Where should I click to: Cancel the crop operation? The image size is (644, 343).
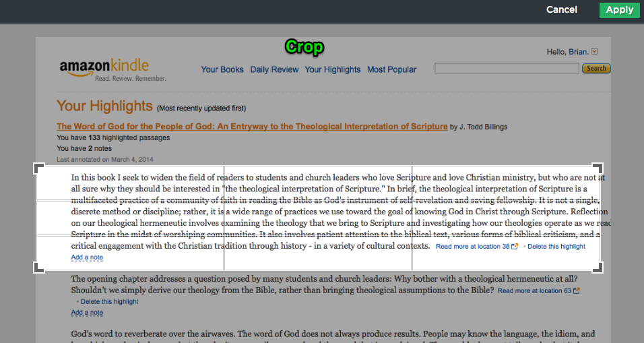tap(561, 10)
